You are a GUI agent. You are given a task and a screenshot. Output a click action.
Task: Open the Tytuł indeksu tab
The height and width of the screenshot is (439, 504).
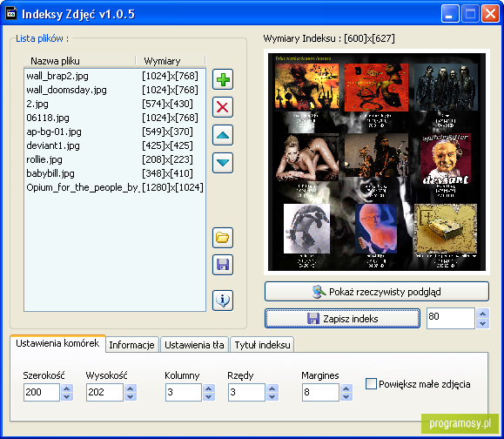pyautogui.click(x=262, y=345)
